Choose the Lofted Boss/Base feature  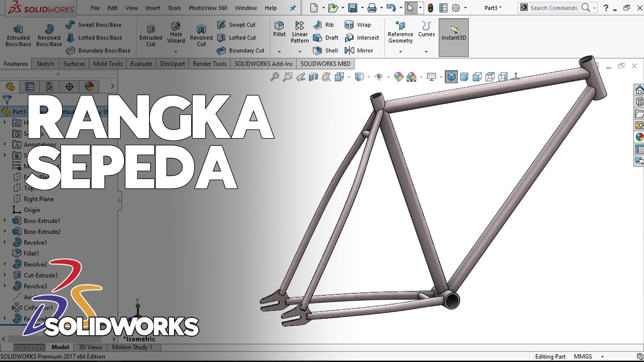pos(94,38)
